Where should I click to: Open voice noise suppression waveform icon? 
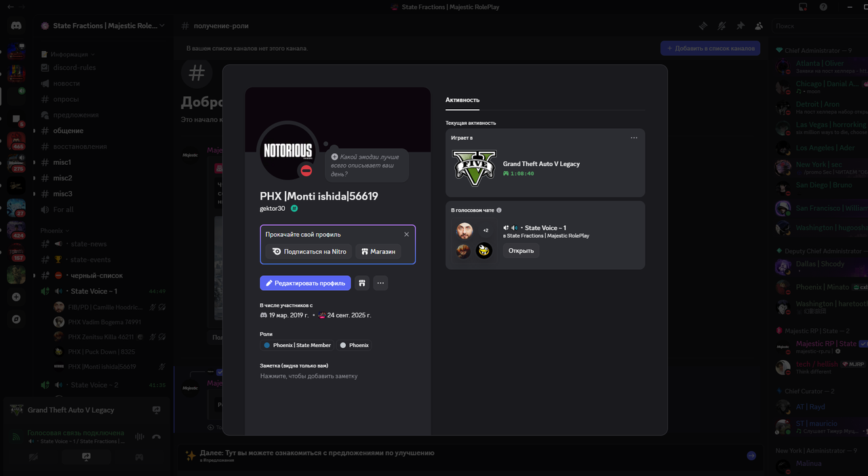140,437
